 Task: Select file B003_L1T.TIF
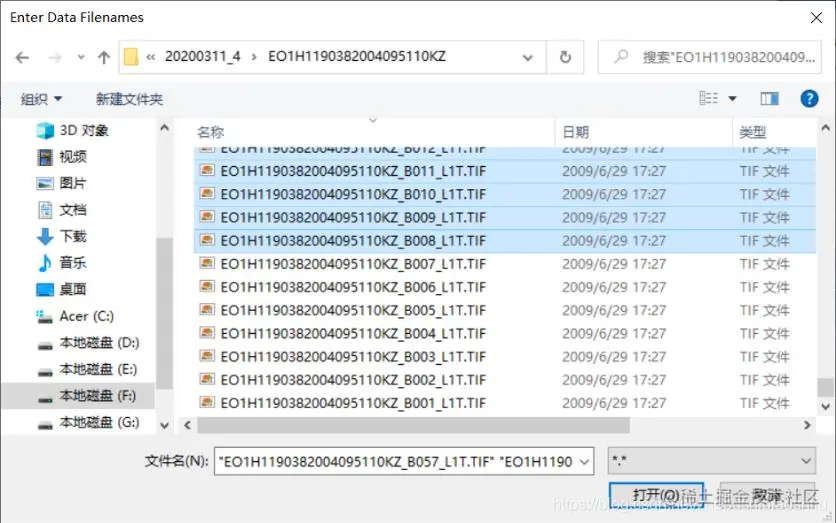point(505,357)
